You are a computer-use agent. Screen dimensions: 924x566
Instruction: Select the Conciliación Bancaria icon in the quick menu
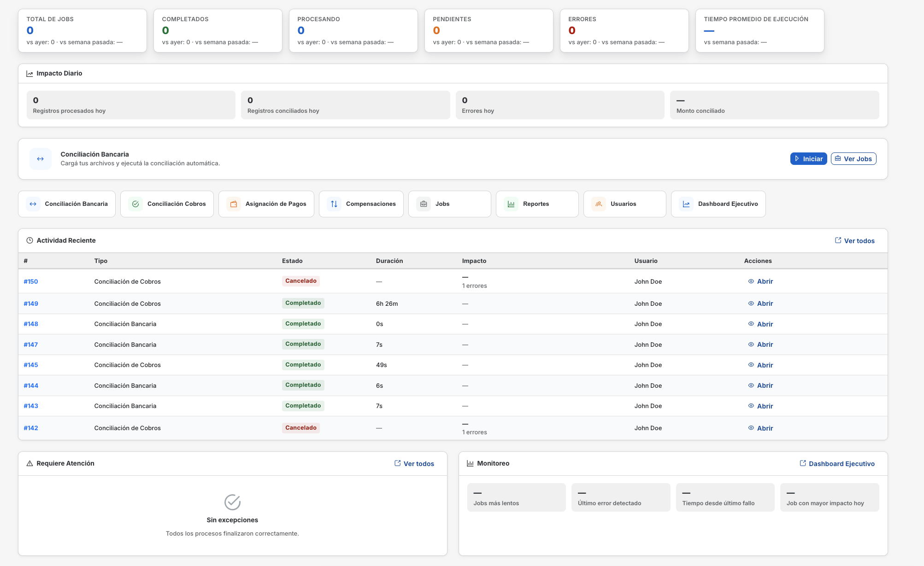33,204
